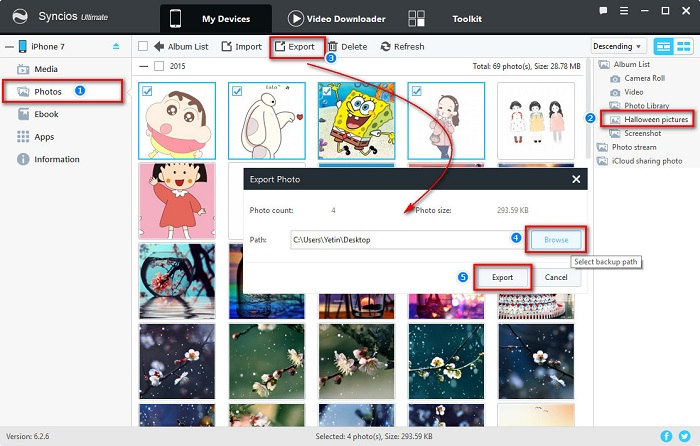700x446 pixels.
Task: Click Delete in the toolbar
Action: (347, 46)
